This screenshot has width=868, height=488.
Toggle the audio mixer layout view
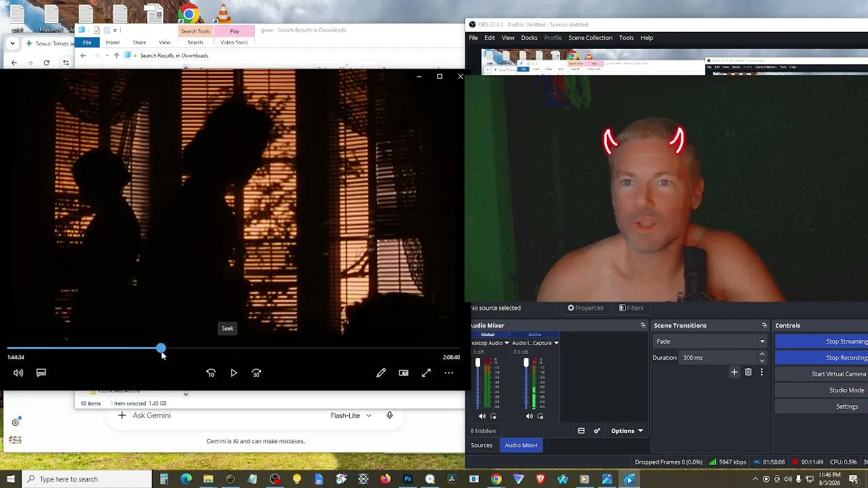click(x=581, y=431)
